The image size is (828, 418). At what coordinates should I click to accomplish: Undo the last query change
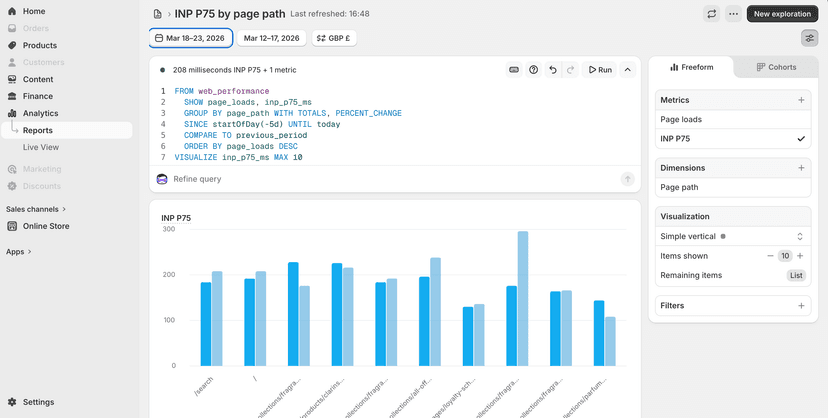pos(553,70)
